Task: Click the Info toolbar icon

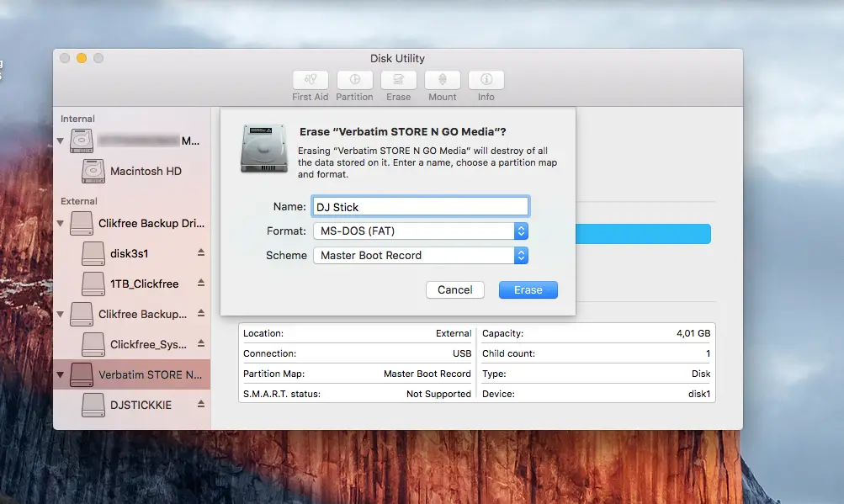Action: pos(486,80)
